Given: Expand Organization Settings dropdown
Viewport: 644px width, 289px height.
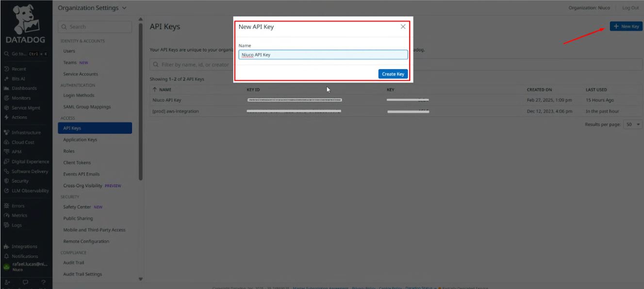Looking at the screenshot, I should click(92, 8).
